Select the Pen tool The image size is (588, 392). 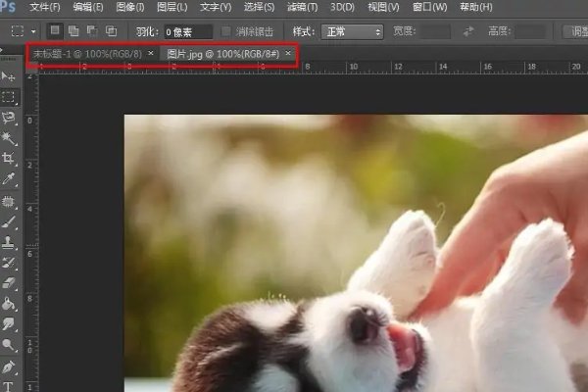click(8, 367)
